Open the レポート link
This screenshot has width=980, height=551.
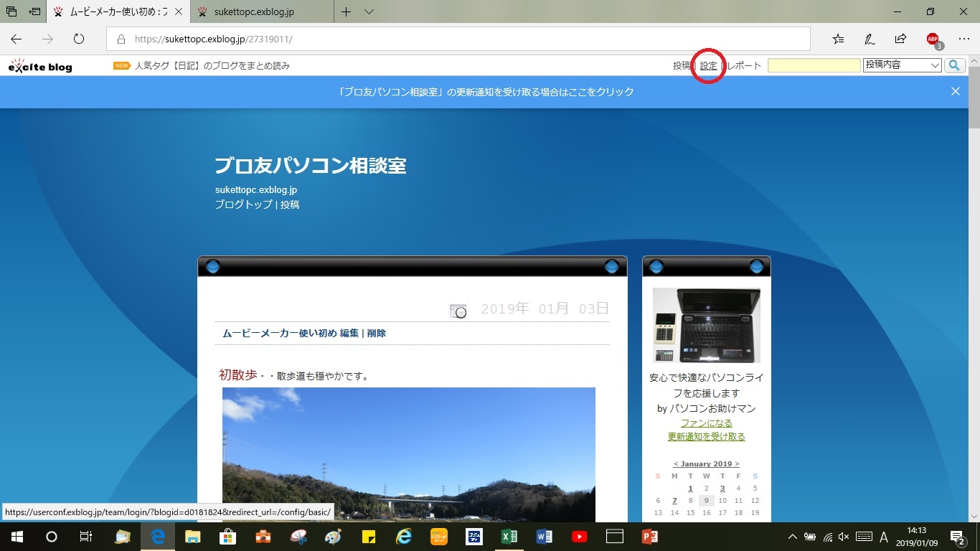click(744, 65)
